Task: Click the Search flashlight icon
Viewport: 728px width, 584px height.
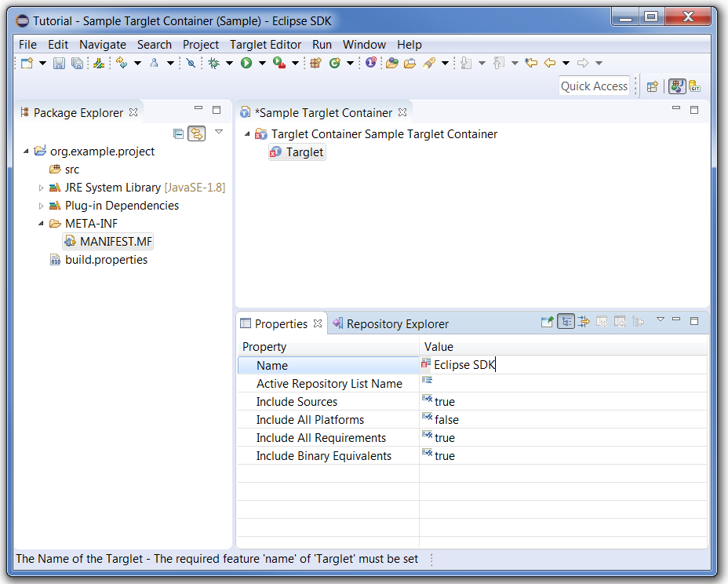Action: tap(429, 63)
